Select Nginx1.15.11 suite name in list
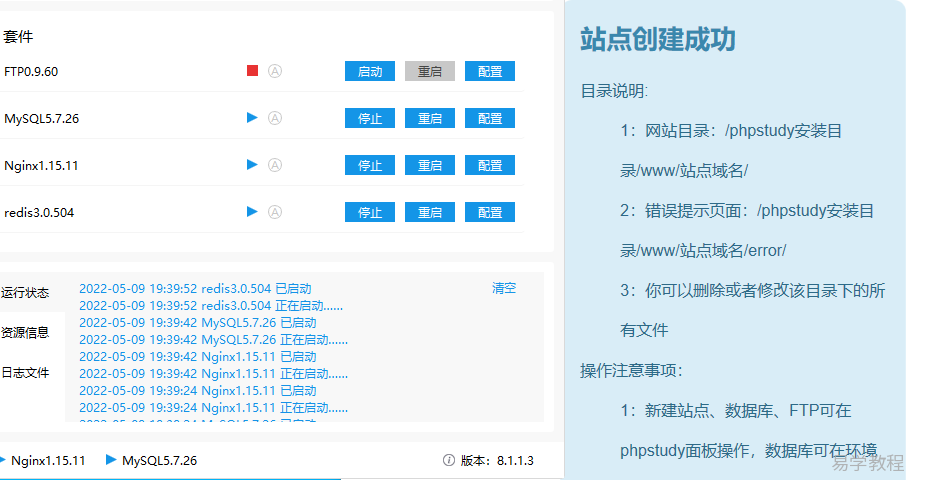Screen dimensions: 951x480 pos(41,166)
